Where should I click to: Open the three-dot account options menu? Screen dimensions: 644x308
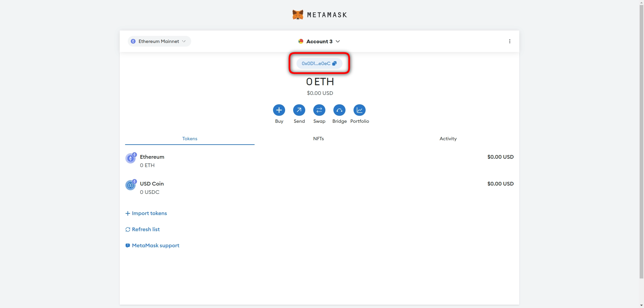click(510, 41)
